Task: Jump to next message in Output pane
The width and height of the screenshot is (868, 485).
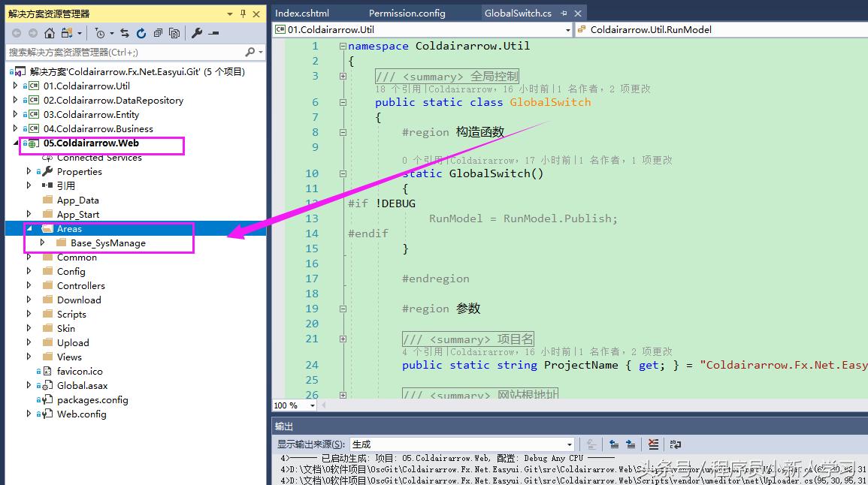Action: pyautogui.click(x=630, y=444)
